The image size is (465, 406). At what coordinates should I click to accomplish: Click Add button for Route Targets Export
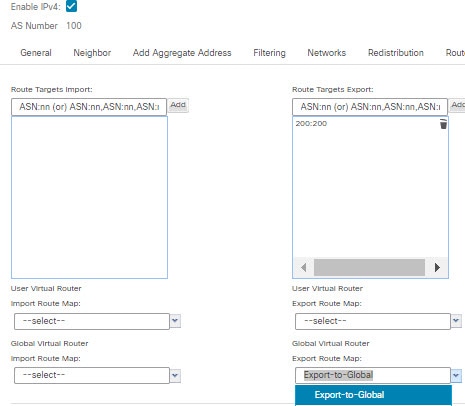(457, 105)
